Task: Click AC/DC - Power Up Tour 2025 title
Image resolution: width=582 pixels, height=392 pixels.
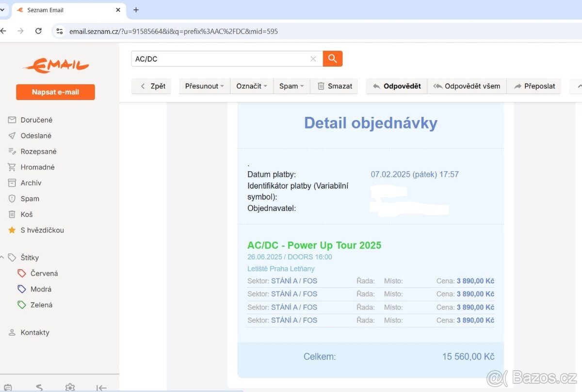Action: 314,245
